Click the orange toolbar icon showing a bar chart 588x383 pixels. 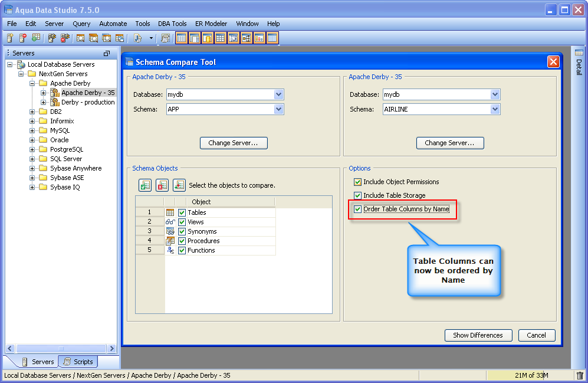pos(259,38)
